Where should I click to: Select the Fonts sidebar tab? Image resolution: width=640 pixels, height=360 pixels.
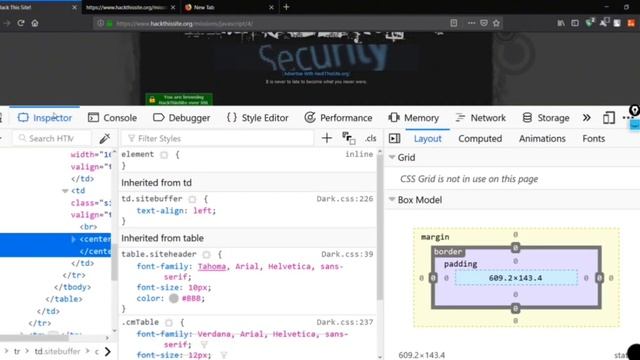pyautogui.click(x=593, y=139)
